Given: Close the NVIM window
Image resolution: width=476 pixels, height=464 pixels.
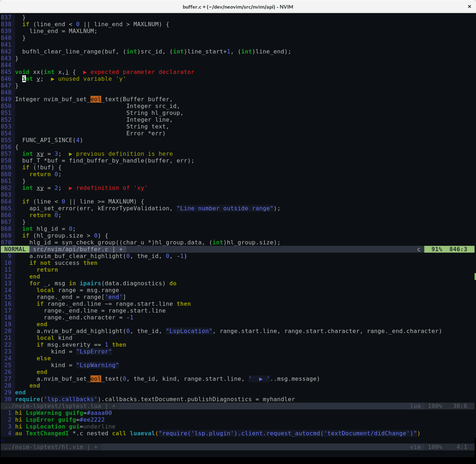Looking at the screenshot, I should pos(469,6).
